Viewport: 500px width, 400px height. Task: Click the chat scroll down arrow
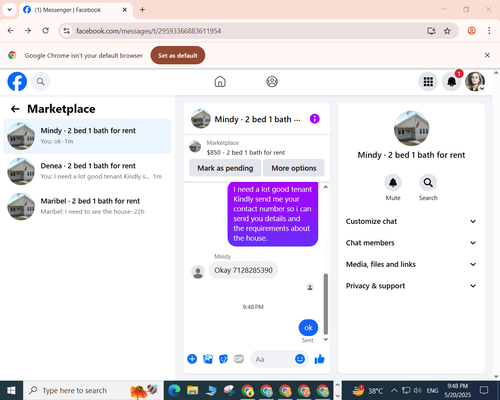[x=326, y=340]
